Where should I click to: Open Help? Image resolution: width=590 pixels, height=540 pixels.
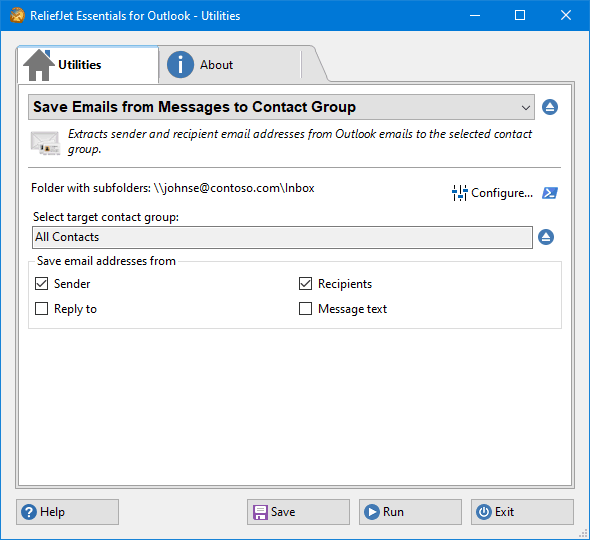(67, 512)
